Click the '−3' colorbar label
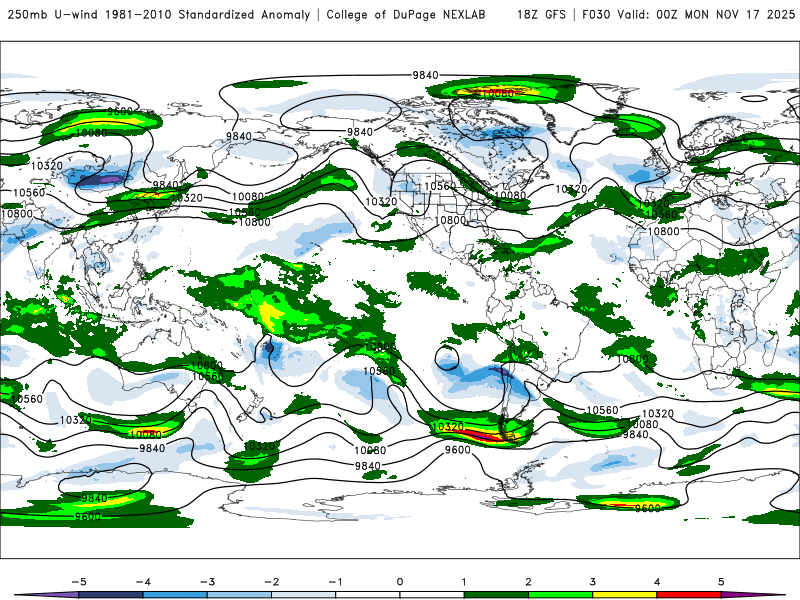The height and width of the screenshot is (600, 800). (207, 582)
